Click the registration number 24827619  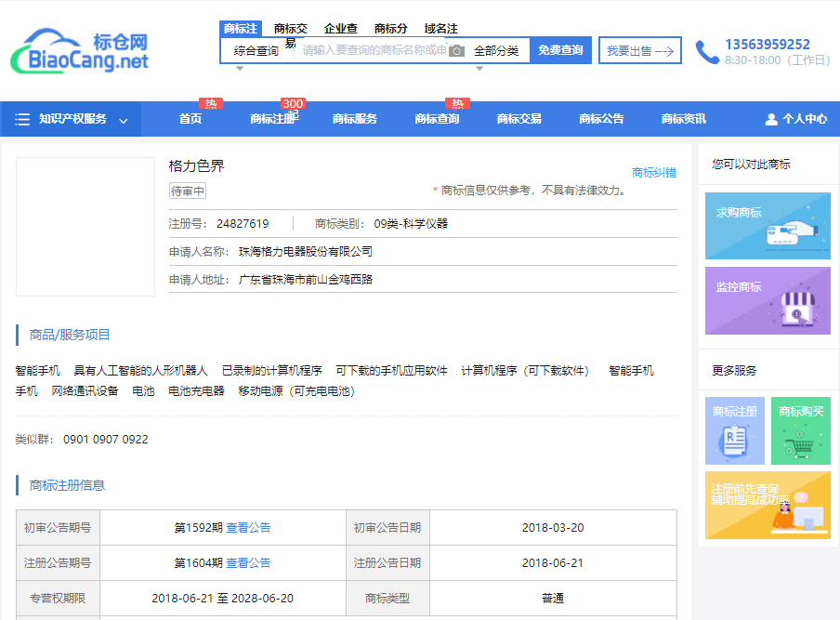click(243, 224)
